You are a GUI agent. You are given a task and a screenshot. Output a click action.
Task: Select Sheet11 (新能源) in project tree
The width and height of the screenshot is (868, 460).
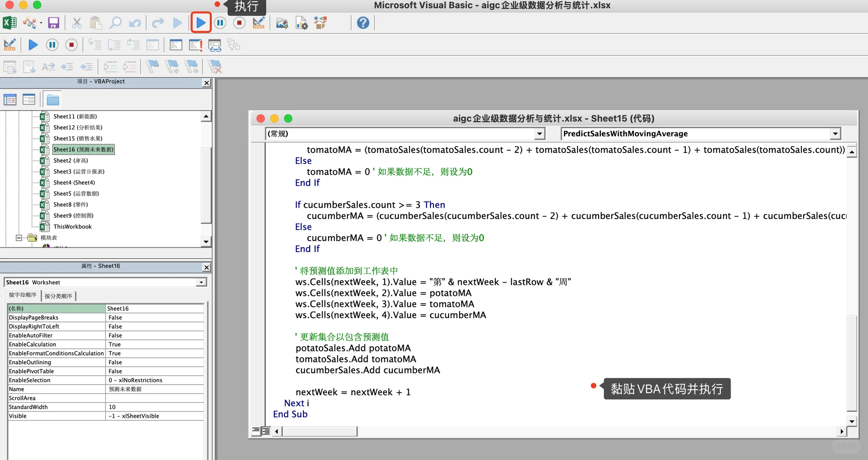tap(75, 116)
